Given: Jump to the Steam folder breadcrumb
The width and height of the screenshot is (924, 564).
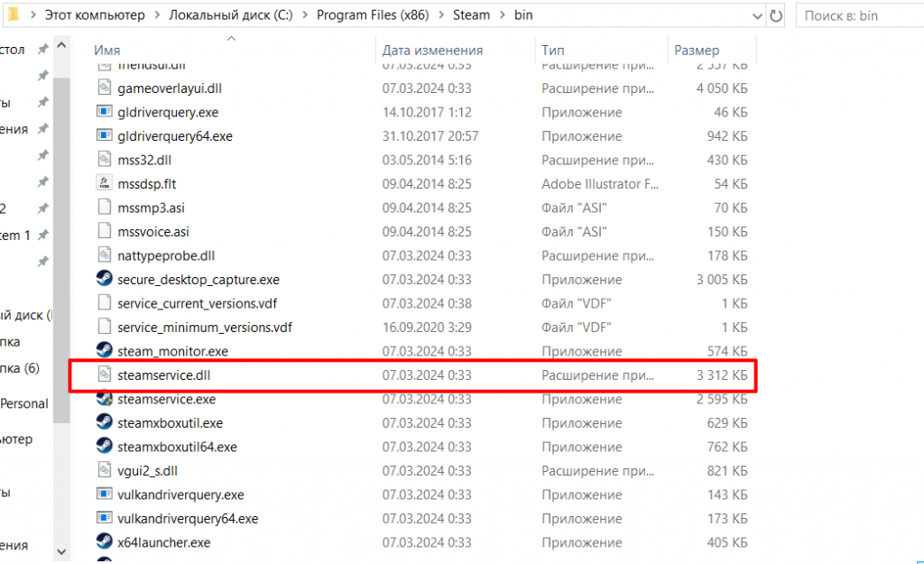Looking at the screenshot, I should [471, 15].
